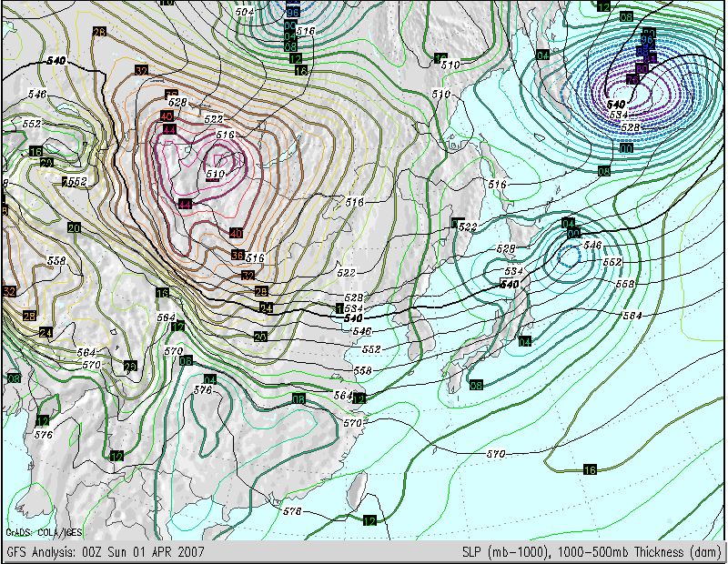
Task: Click the 16 label on olive Pacific isobar
Action: 590,469
